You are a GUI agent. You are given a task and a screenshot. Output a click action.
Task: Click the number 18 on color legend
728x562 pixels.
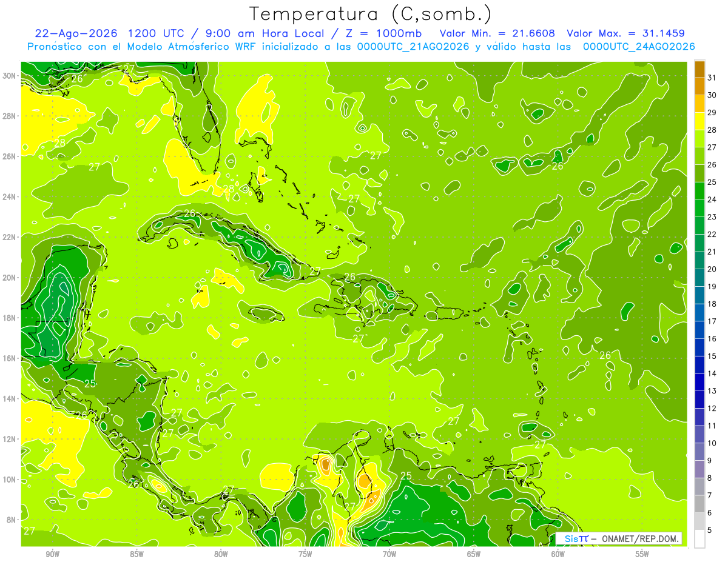[x=712, y=304]
